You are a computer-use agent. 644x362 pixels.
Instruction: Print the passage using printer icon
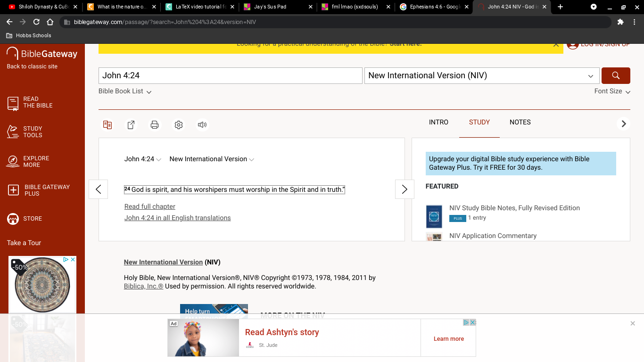155,125
